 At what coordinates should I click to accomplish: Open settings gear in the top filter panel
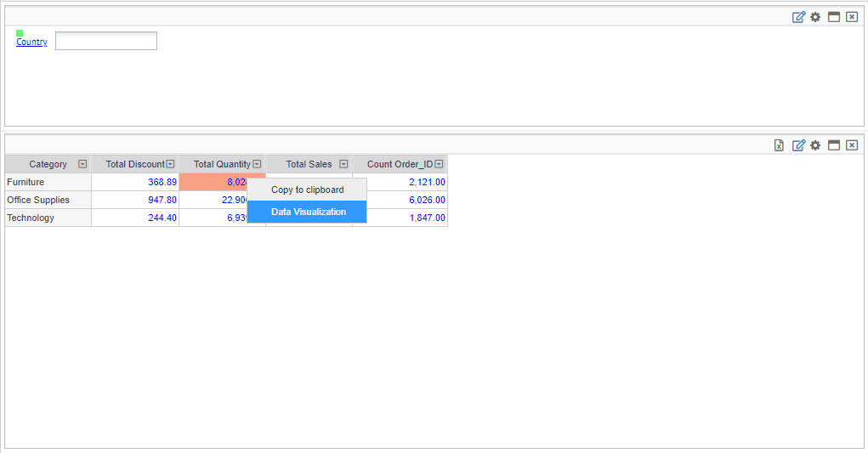coord(815,17)
